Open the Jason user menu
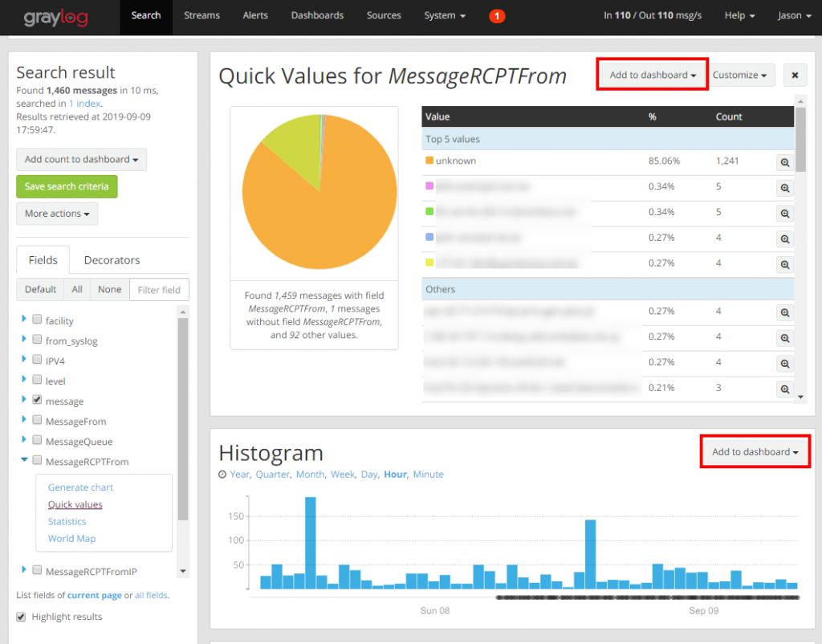Viewport: 822px width, 644px height. (x=794, y=16)
